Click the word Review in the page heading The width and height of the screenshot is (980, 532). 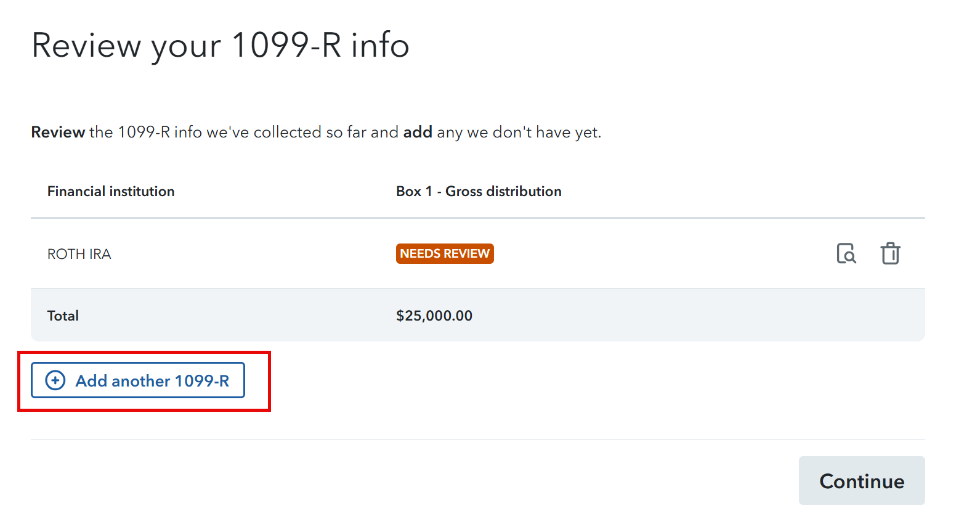(x=86, y=46)
